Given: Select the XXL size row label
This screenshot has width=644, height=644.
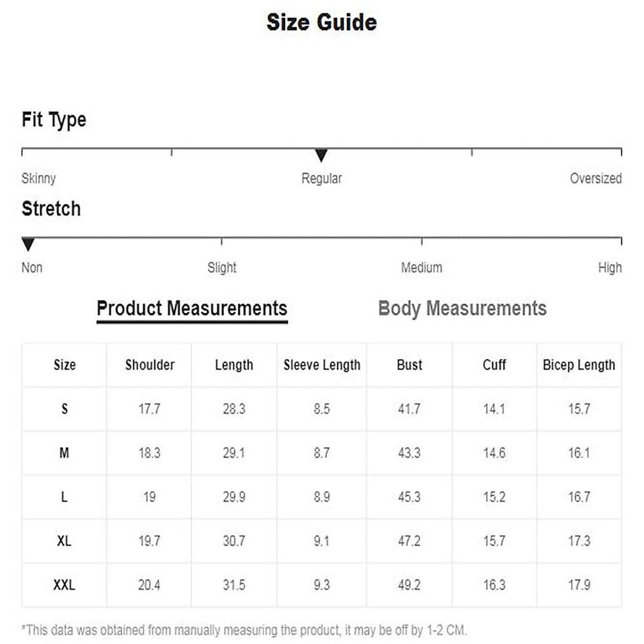Looking at the screenshot, I should click(x=64, y=585).
